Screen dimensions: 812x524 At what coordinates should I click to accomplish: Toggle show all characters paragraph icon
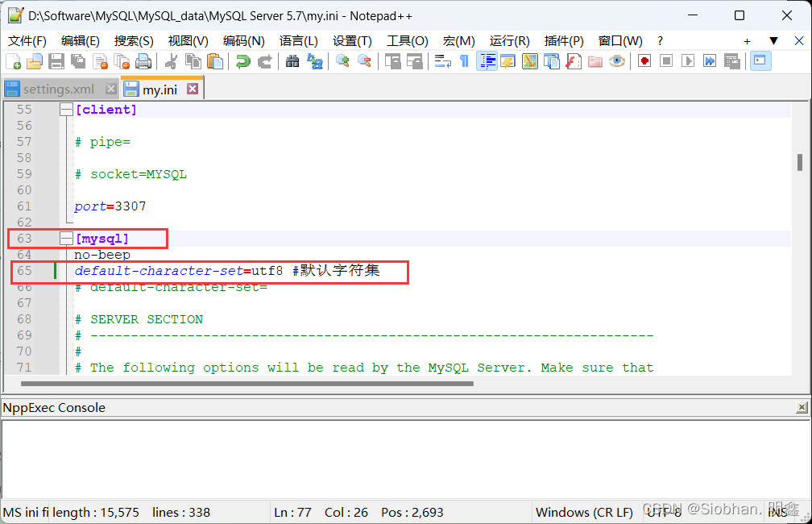(x=464, y=60)
